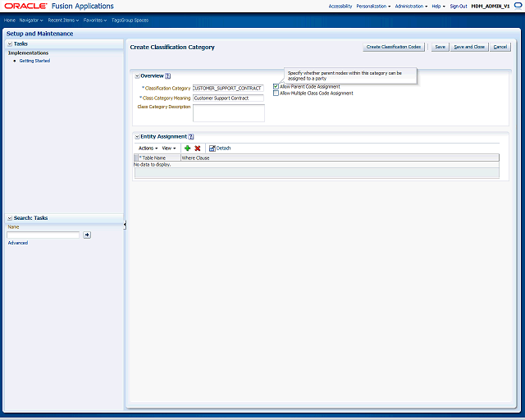Click the Where Clause column header
525x420 pixels.
click(x=340, y=157)
